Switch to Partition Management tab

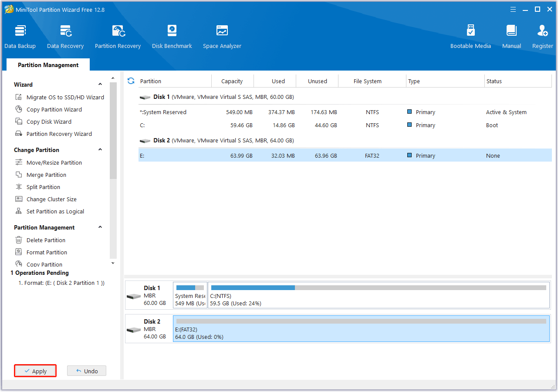coord(48,65)
